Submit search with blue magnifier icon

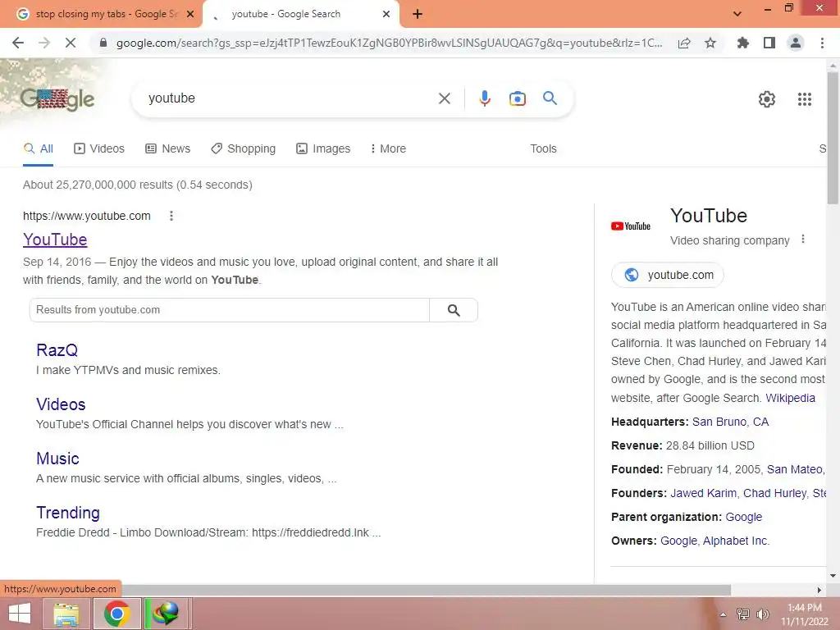pos(550,98)
